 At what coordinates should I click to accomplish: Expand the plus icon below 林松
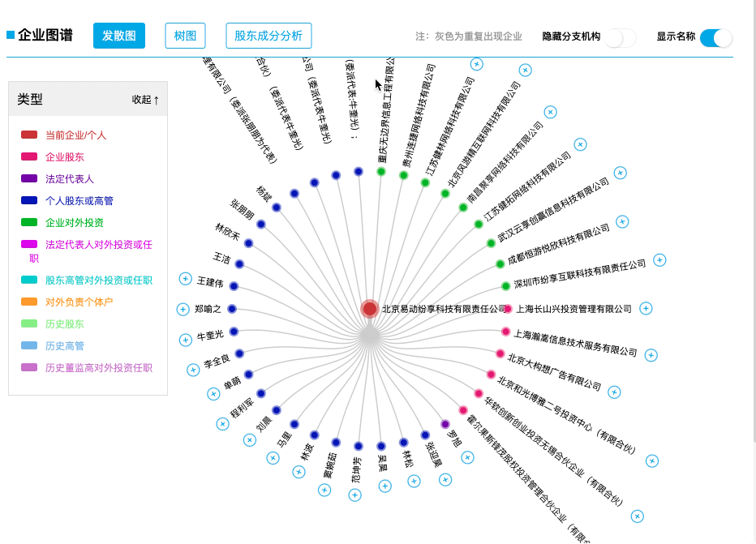pyautogui.click(x=414, y=481)
